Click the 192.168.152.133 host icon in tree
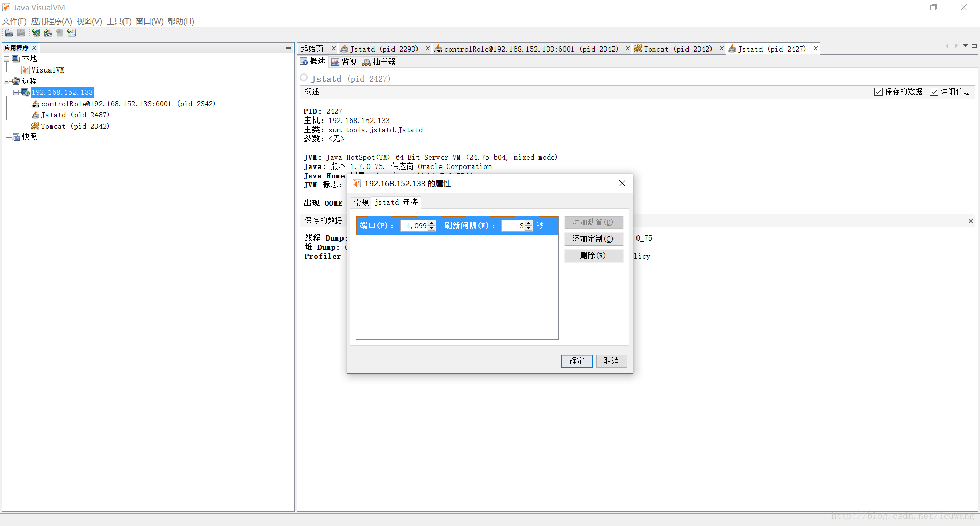The height and width of the screenshot is (526, 980). pyautogui.click(x=26, y=92)
